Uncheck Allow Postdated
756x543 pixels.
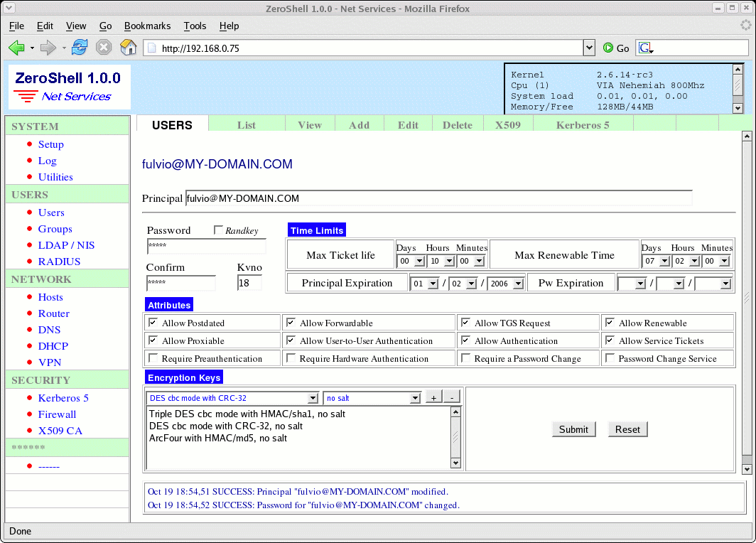tap(153, 322)
